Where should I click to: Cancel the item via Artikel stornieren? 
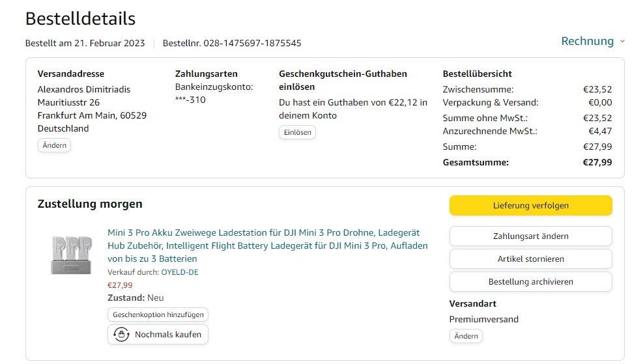530,259
